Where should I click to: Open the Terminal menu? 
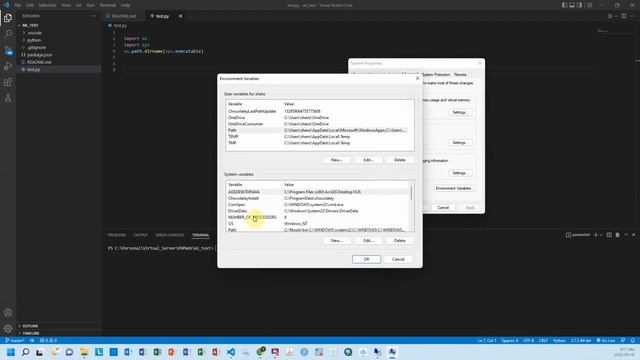point(108,5)
